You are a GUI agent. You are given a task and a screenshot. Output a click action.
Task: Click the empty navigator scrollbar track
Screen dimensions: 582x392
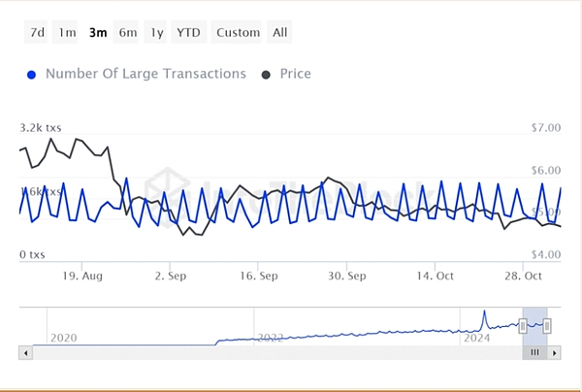click(x=277, y=352)
